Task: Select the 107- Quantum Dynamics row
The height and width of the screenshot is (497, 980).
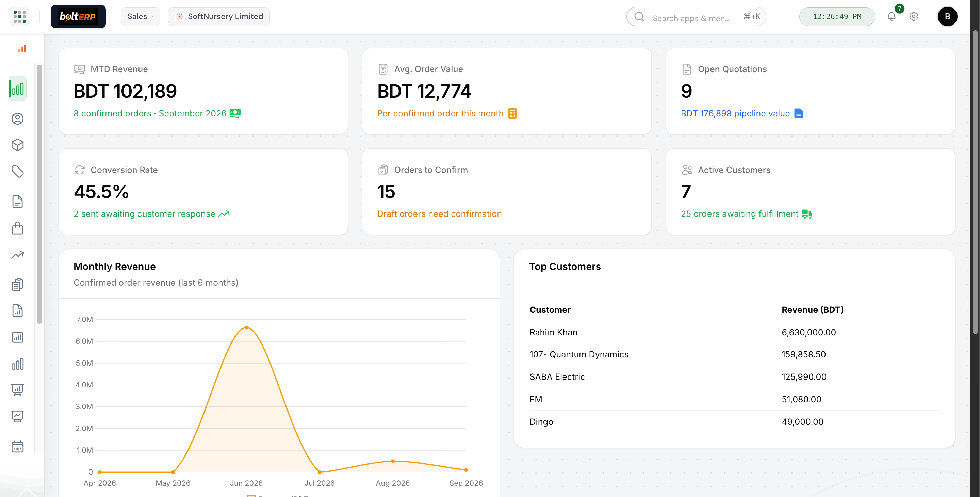Action: pyautogui.click(x=735, y=354)
